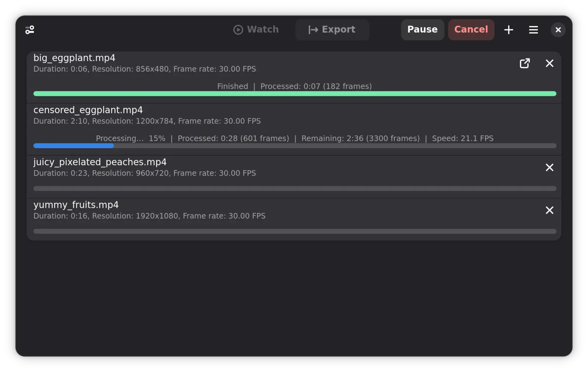
Task: Switch to the Watch view
Action: coord(256,29)
